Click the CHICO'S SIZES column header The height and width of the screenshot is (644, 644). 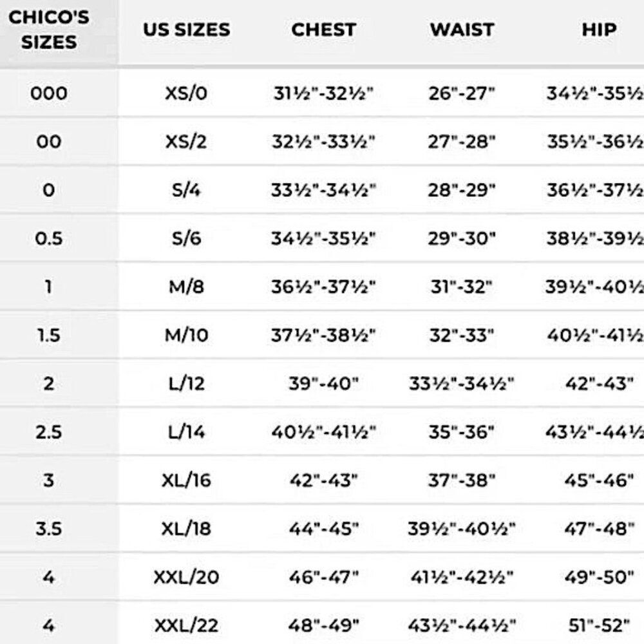point(49,30)
